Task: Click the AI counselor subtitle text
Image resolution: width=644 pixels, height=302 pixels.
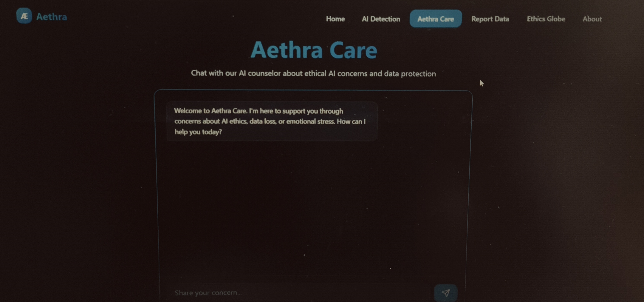Action: pos(313,73)
